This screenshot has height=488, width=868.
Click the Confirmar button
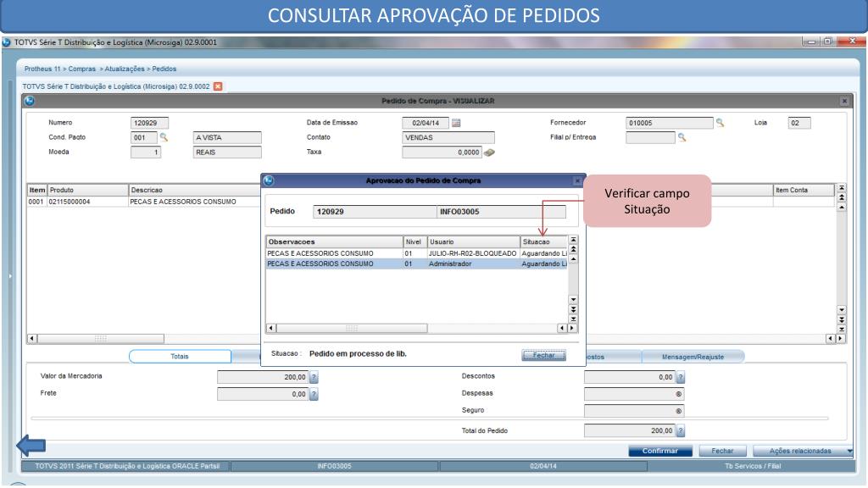coord(659,451)
